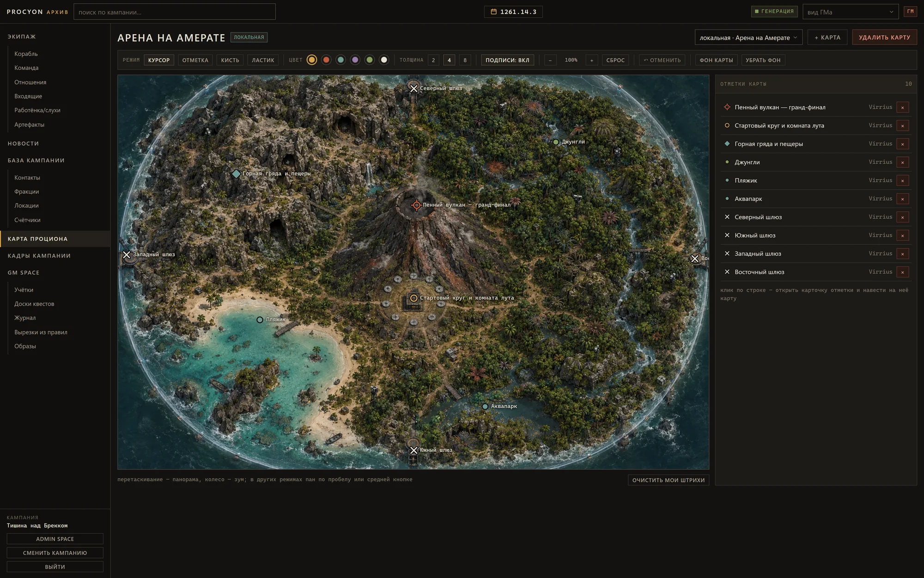The width and height of the screenshot is (924, 578).
Task: Switch mode to Отметка
Action: tap(195, 60)
